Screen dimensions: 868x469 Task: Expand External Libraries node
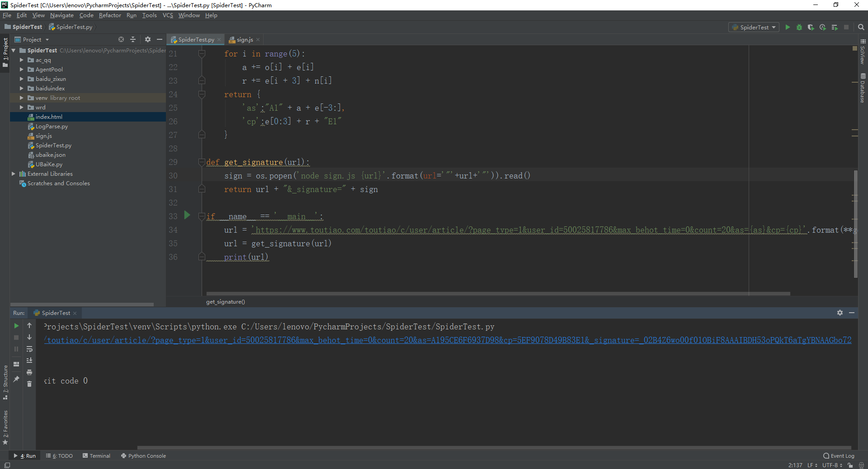coord(14,174)
